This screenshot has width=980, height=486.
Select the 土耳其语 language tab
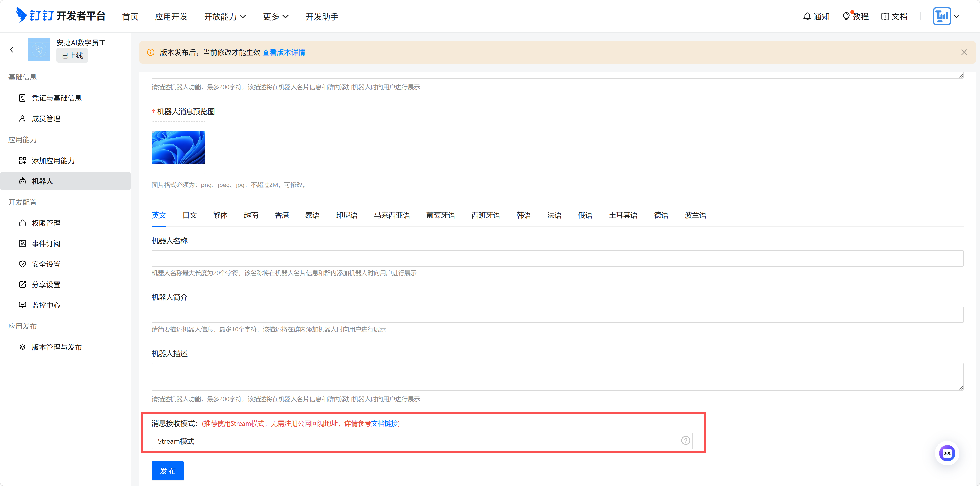(623, 215)
